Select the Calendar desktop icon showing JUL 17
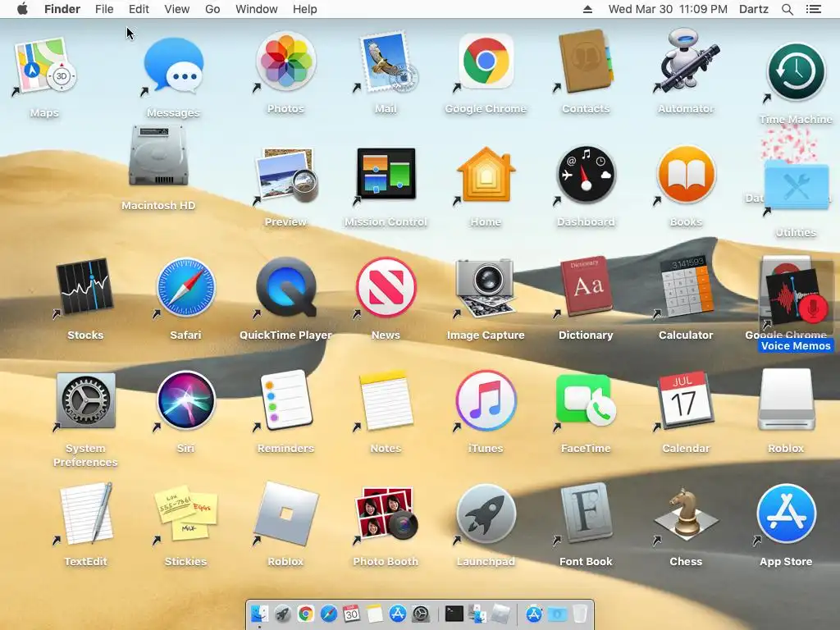 coord(686,400)
